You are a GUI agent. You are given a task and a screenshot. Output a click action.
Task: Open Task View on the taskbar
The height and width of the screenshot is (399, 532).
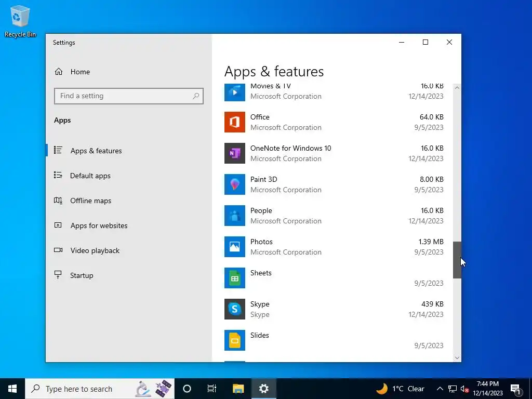tap(212, 389)
